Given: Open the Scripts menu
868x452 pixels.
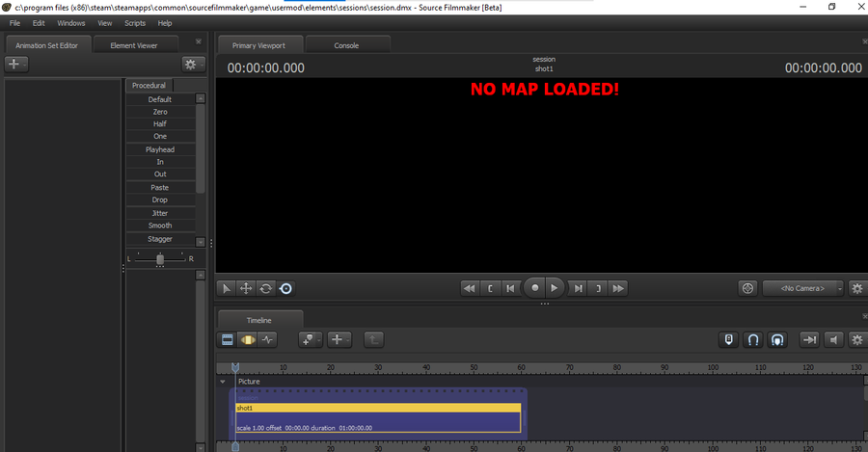Looking at the screenshot, I should (x=135, y=23).
